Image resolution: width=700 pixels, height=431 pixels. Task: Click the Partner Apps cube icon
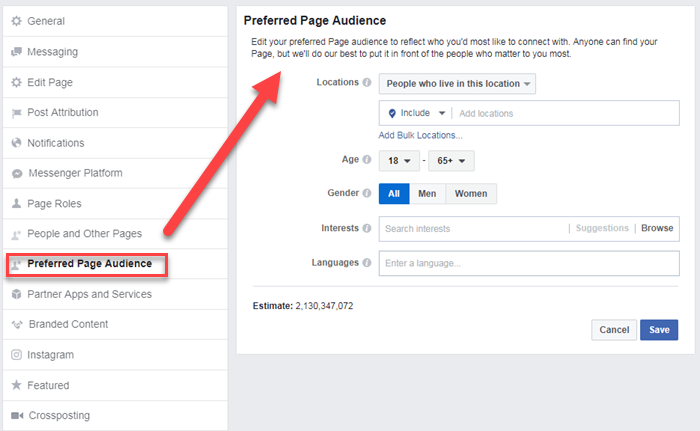pyautogui.click(x=17, y=294)
